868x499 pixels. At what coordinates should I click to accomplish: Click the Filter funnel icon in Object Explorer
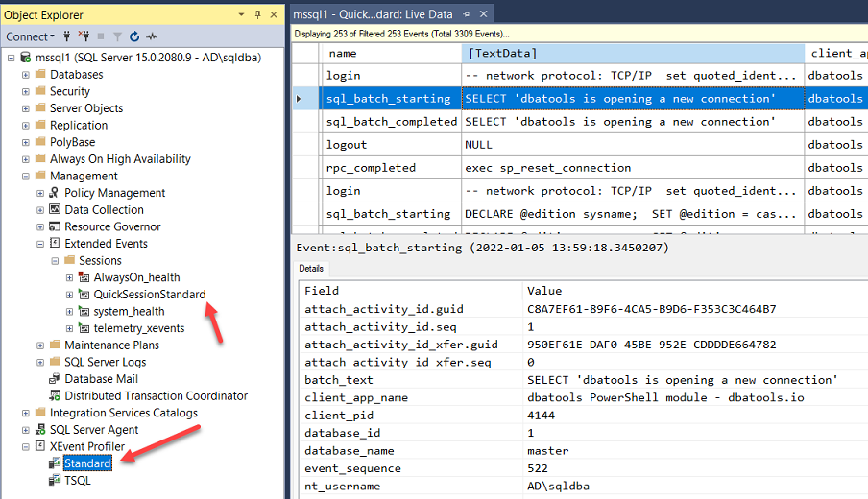pos(117,36)
